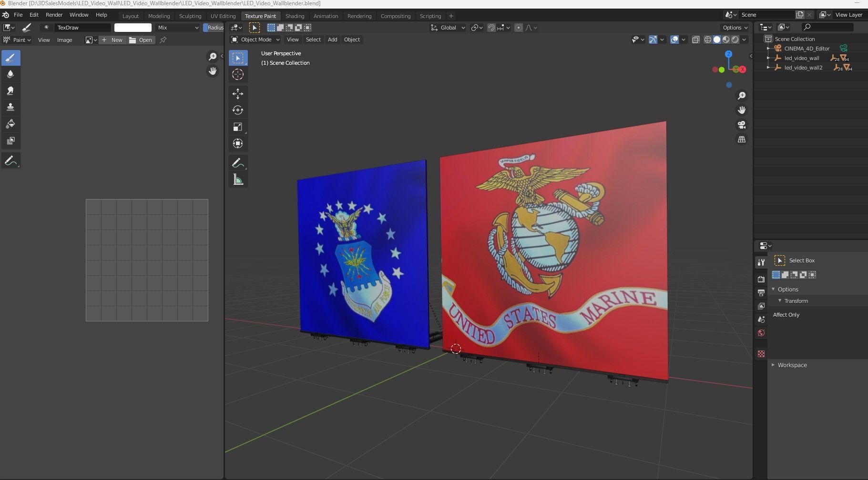The image size is (868, 480).
Task: Open the Output properties tab
Action: click(761, 292)
